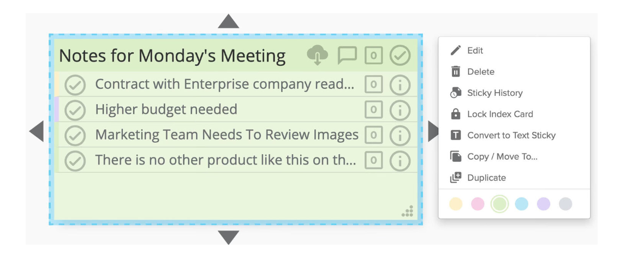644x267 pixels.
Task: Pick the blue color swatch
Action: (x=522, y=204)
